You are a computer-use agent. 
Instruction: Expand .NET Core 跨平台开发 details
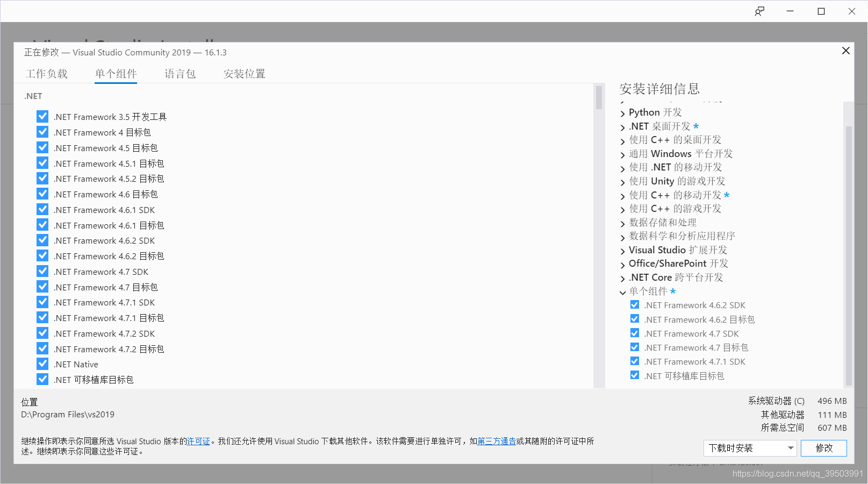[x=623, y=279]
